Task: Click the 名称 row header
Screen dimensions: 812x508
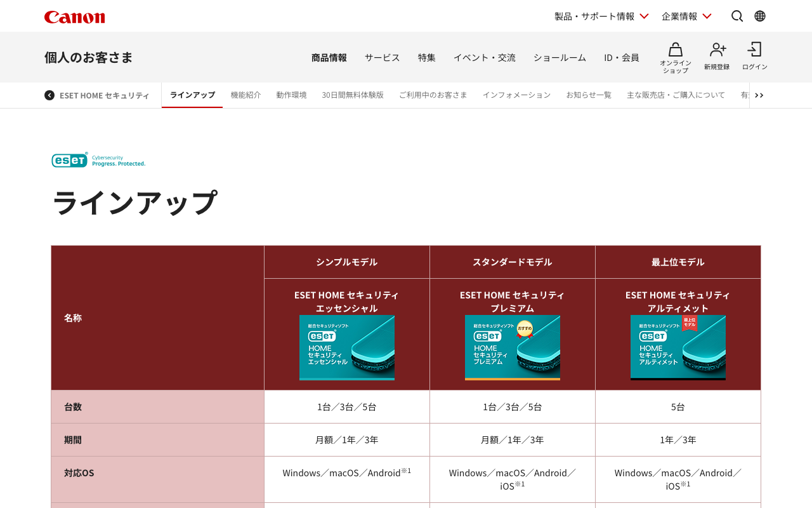Action: (158, 318)
